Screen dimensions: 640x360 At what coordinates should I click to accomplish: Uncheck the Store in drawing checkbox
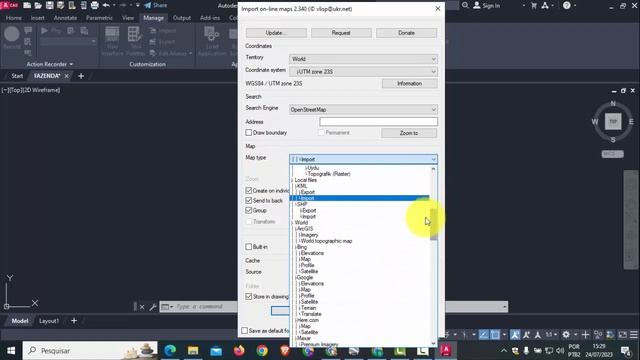pyautogui.click(x=249, y=297)
